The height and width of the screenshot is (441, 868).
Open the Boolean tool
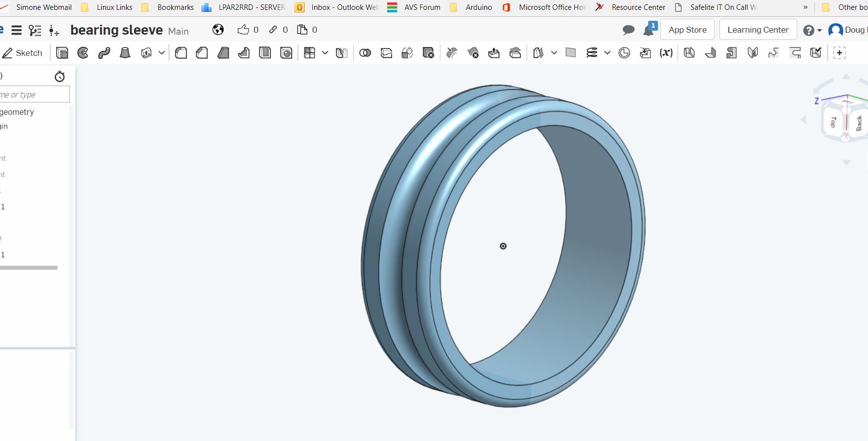365,53
